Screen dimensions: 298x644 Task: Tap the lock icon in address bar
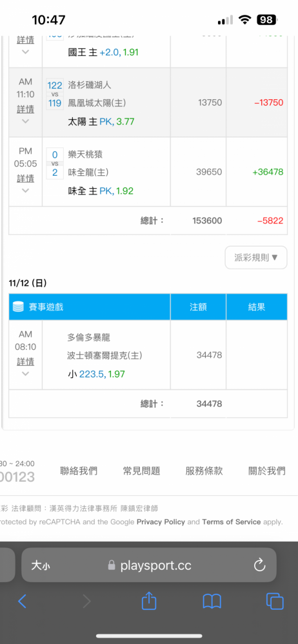coord(111,565)
